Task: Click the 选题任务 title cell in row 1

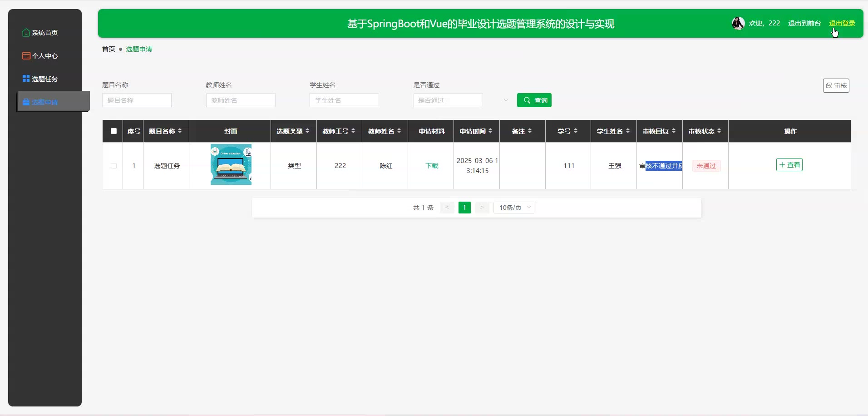Action: click(167, 166)
